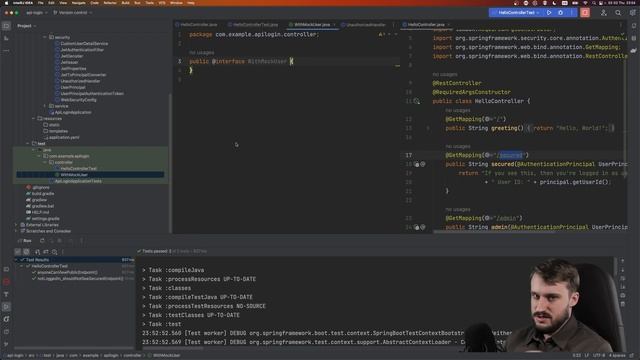
Task: Open the Gradle elephant icon on right sidebar
Action: 633,51
